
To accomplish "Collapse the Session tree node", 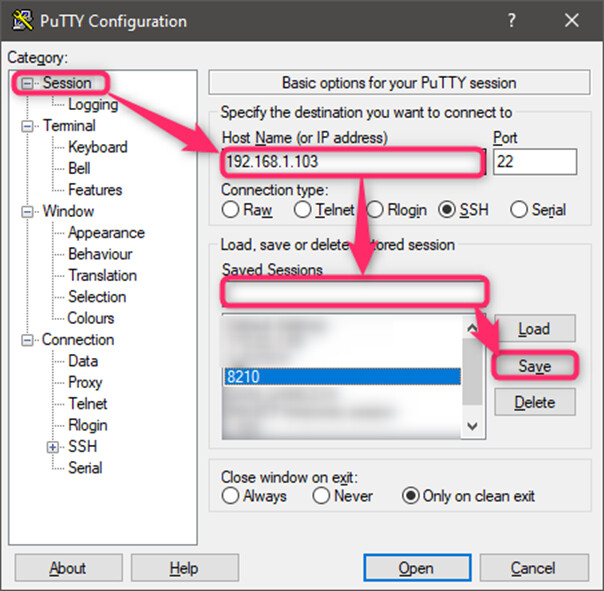I will point(27,83).
